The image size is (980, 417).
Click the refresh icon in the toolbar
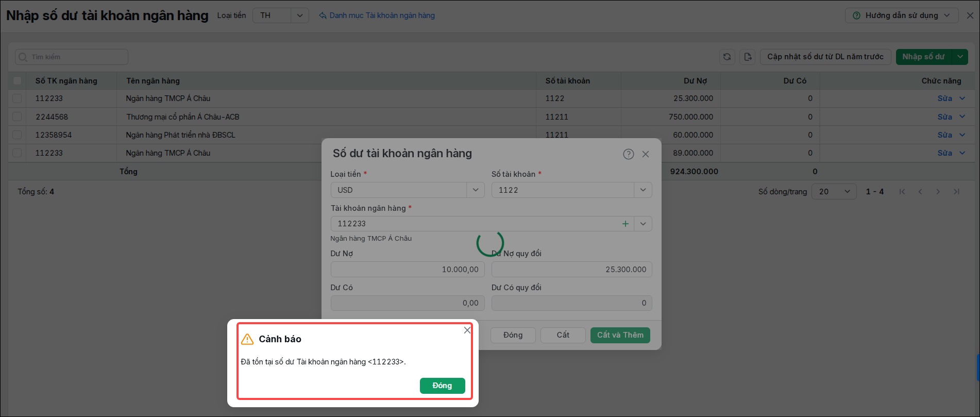(x=727, y=57)
